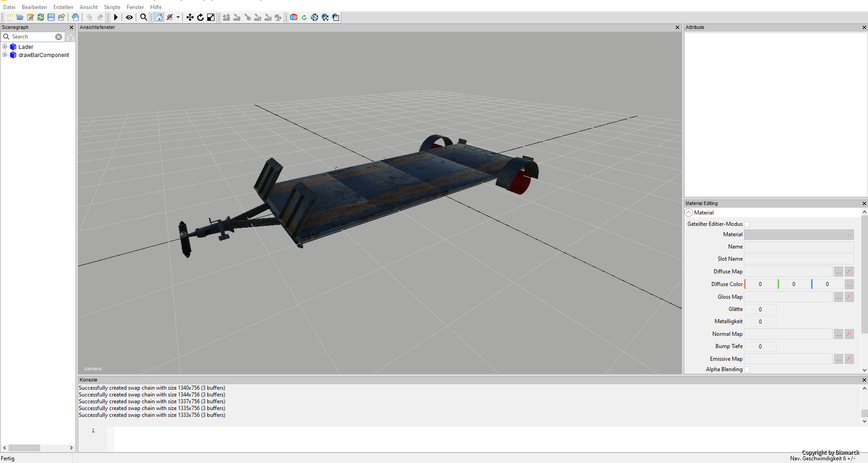Open the Skripte menu
The height and width of the screenshot is (463, 868).
click(112, 7)
